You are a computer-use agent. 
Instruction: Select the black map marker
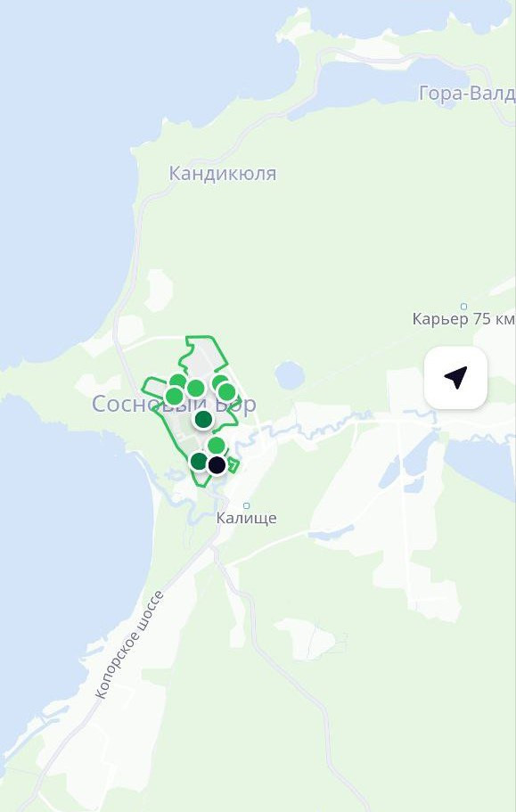click(217, 464)
